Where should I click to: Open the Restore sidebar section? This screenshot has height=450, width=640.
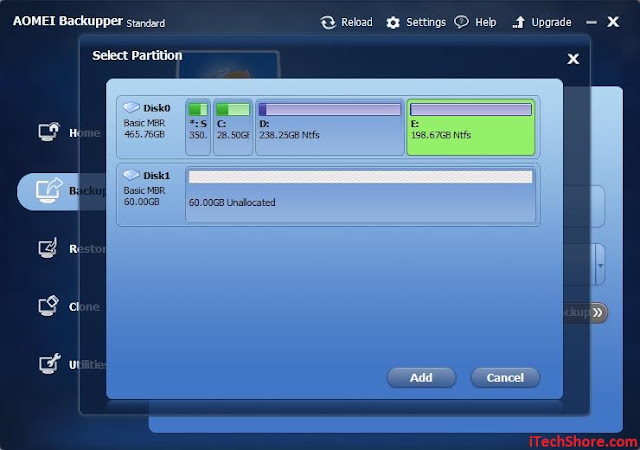71,248
